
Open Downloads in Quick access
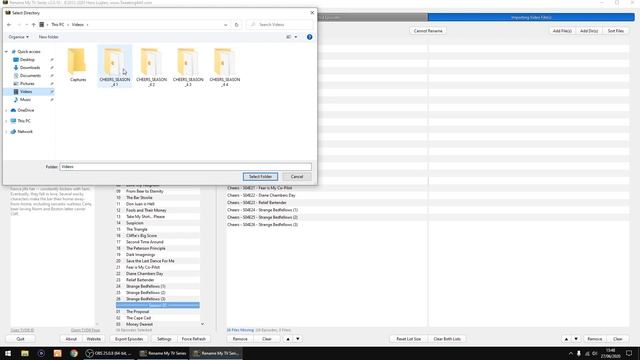29,67
